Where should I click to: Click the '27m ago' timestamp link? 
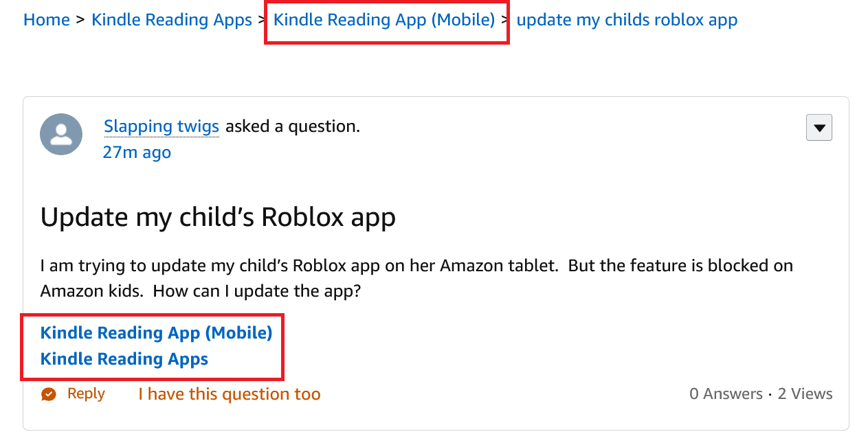(x=137, y=152)
